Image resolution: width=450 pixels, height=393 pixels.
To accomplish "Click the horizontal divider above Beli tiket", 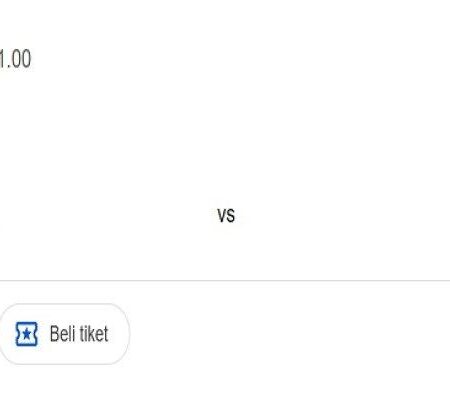I will click(x=225, y=281).
